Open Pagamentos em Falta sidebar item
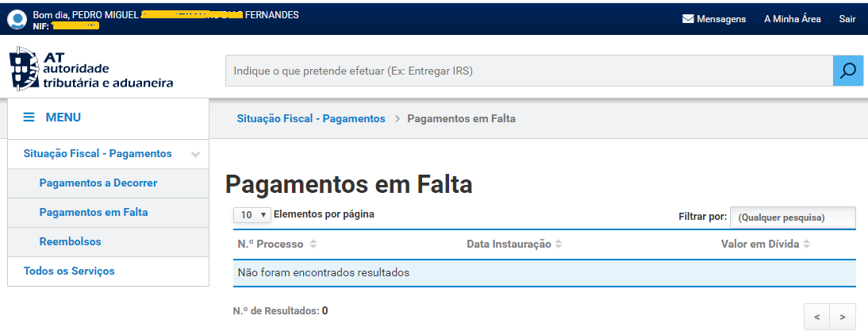Screen dimensions: 868x335 [x=94, y=213]
